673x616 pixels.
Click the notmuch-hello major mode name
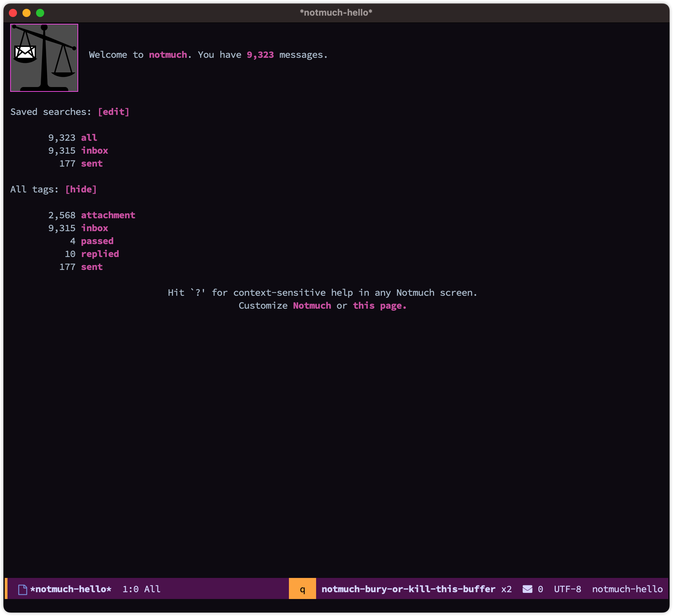coord(627,589)
